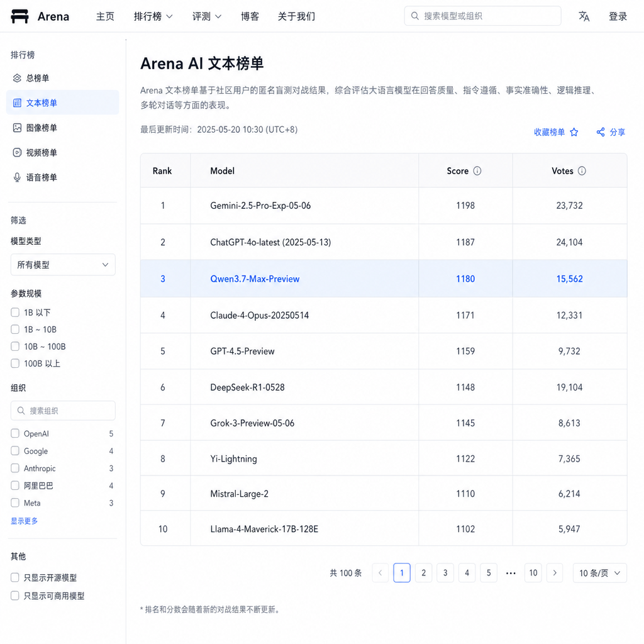This screenshot has width=644, height=644.
Task: Click the 总榜单 layers icon
Action: coord(17,78)
